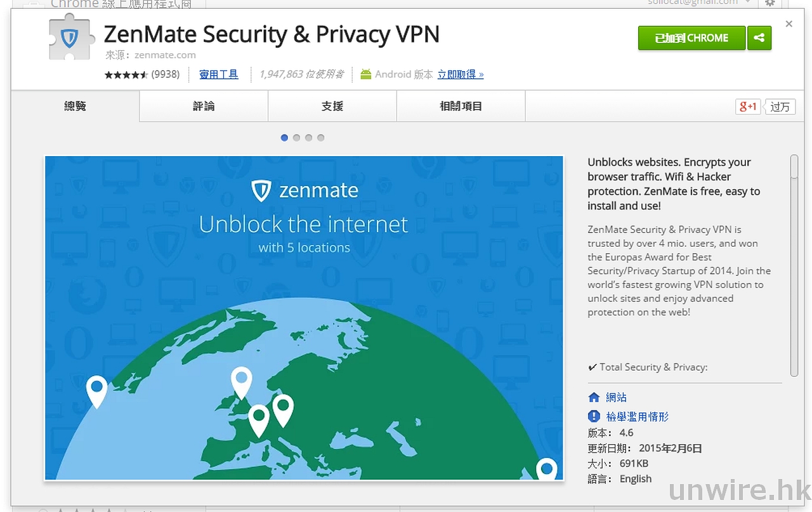Click the green share icon button
The image size is (812, 512).
tap(759, 38)
